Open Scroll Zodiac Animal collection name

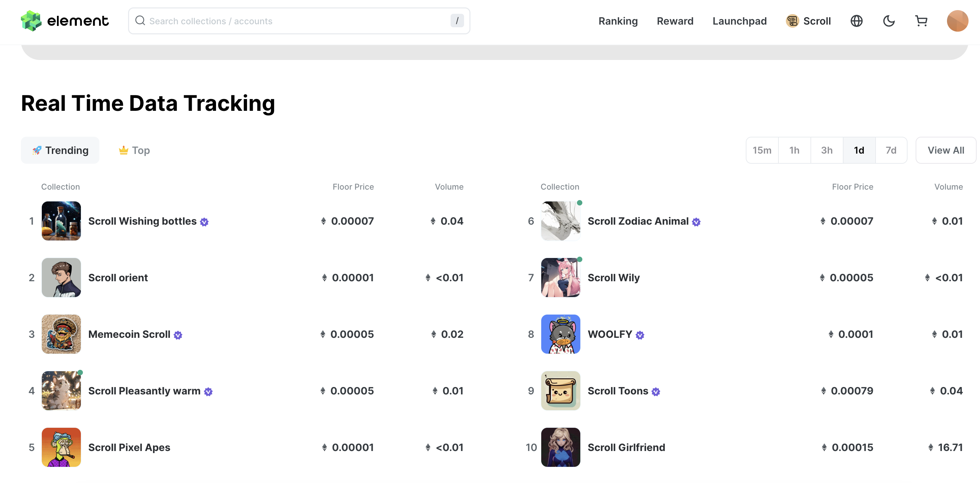click(x=638, y=221)
